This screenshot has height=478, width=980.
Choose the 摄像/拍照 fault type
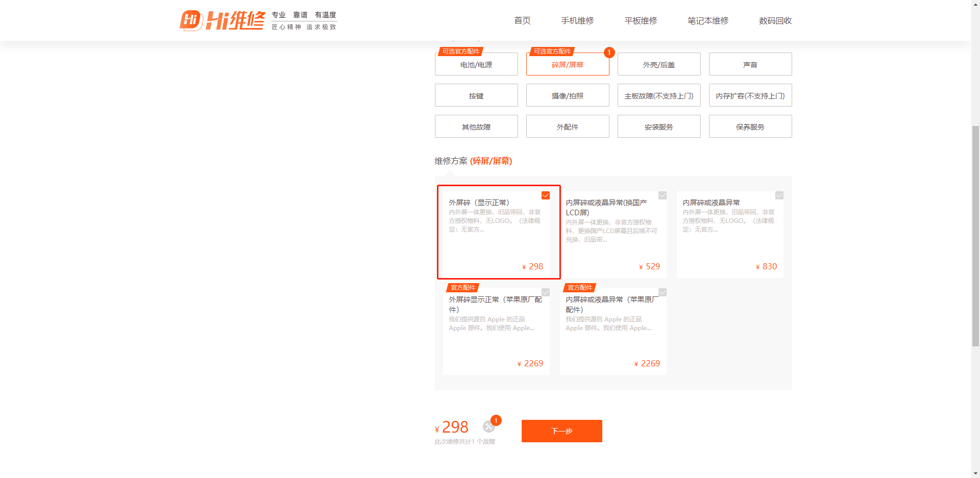pos(568,95)
